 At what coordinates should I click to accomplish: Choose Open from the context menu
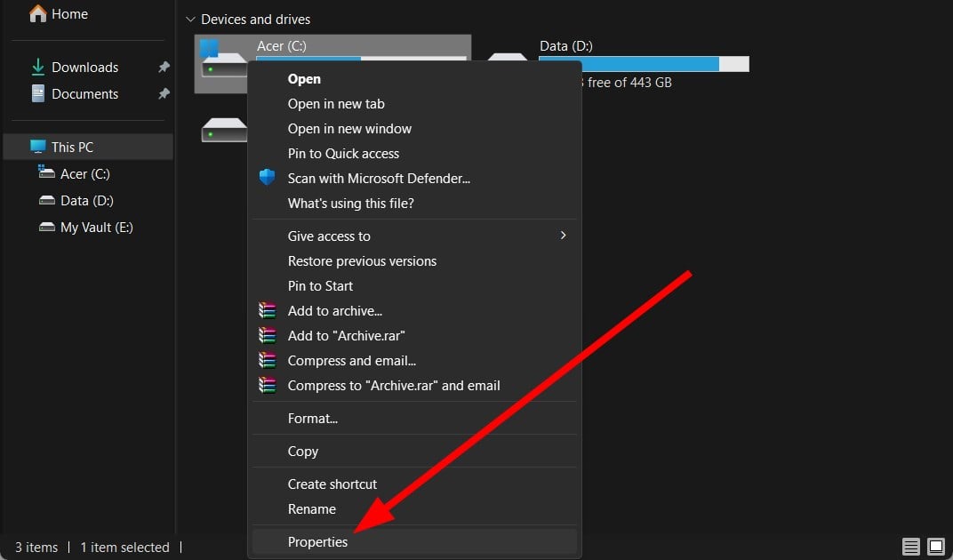414,79
